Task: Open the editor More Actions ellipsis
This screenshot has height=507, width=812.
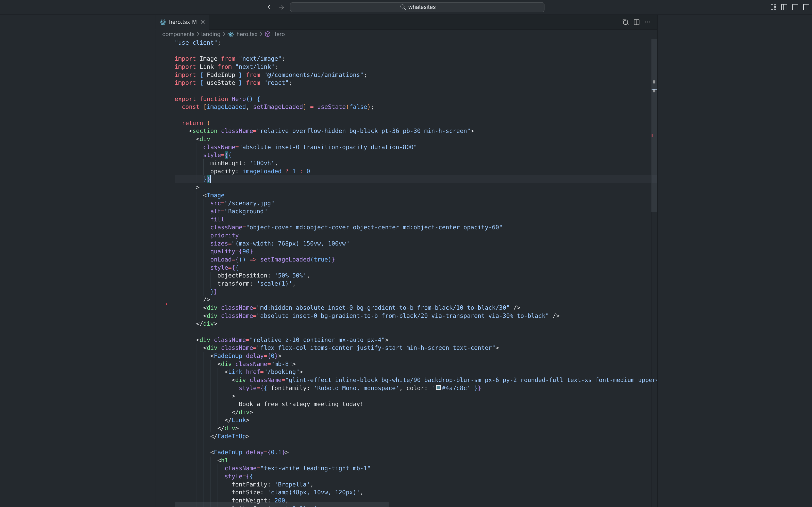Action: [x=648, y=22]
